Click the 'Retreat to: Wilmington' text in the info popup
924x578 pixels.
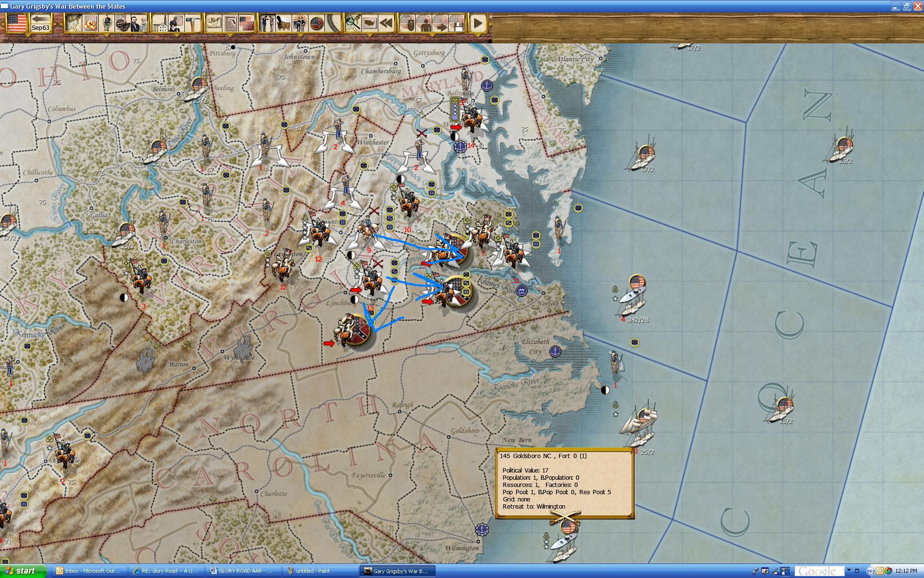(x=534, y=506)
